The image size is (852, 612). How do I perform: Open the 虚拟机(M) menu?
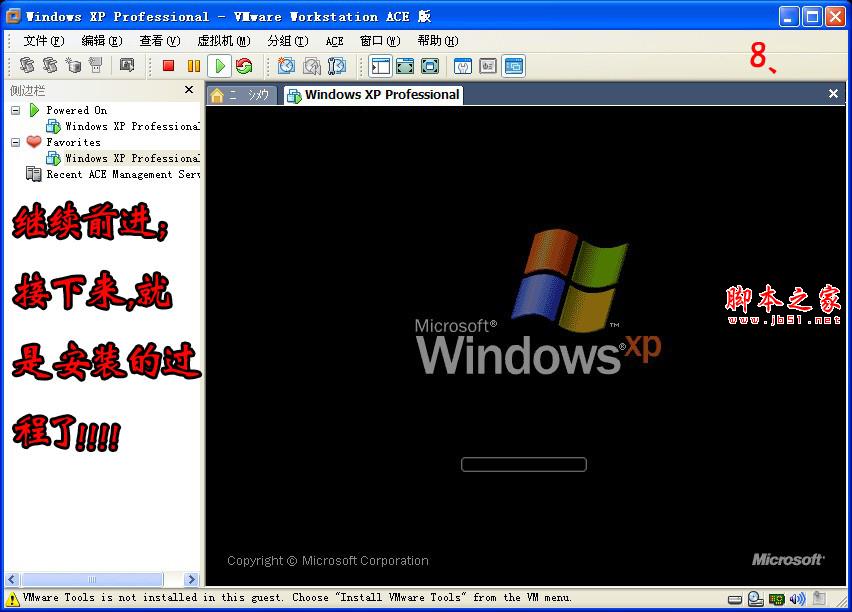pyautogui.click(x=224, y=41)
